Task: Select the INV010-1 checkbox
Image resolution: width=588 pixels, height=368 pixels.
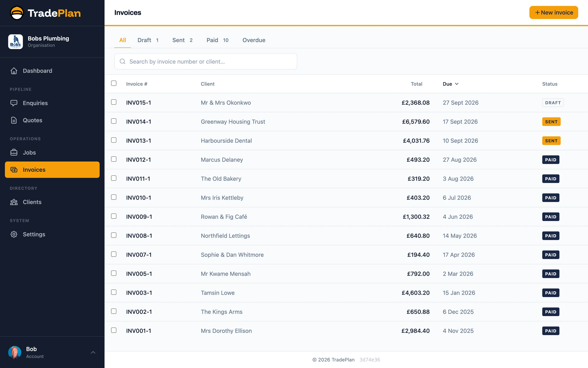Action: click(x=114, y=197)
